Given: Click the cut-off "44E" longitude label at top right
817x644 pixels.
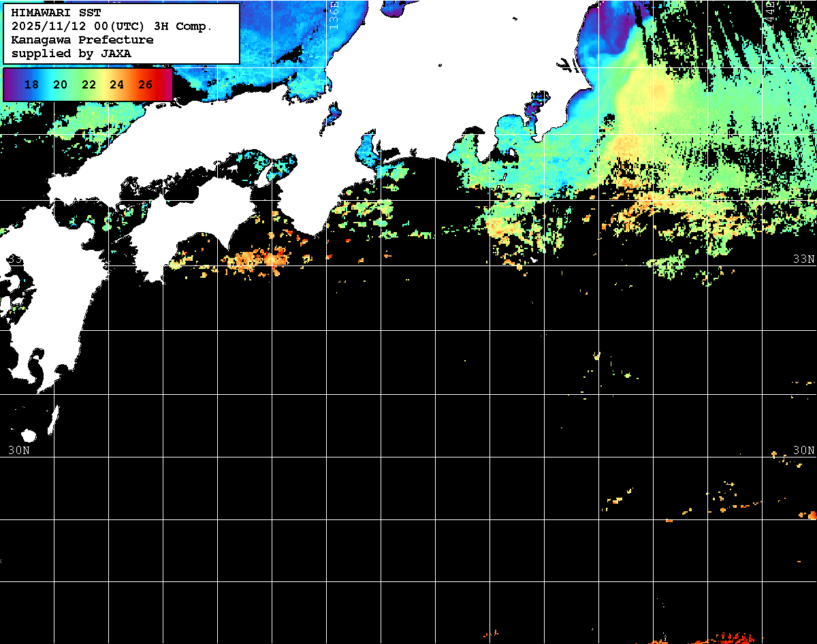Looking at the screenshot, I should (770, 11).
